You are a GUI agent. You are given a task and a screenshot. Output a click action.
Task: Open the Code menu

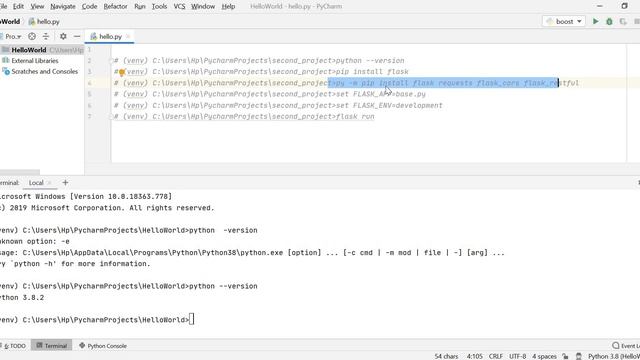[89, 7]
